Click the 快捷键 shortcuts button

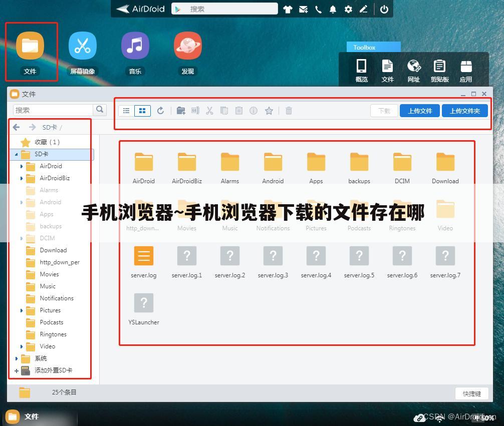coord(472,393)
